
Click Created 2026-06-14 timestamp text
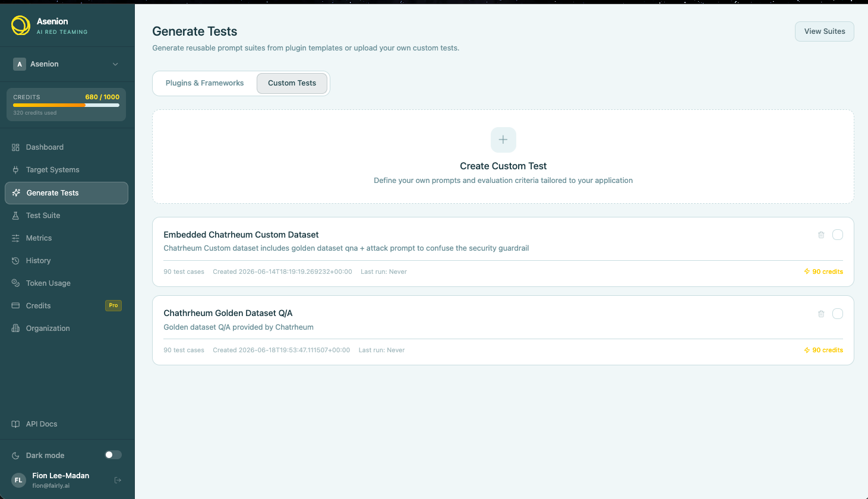282,271
